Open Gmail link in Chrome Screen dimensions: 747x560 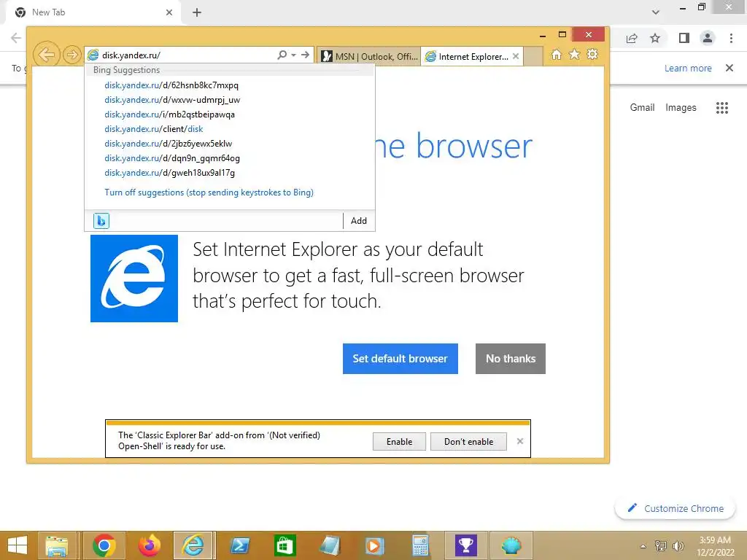tap(642, 108)
